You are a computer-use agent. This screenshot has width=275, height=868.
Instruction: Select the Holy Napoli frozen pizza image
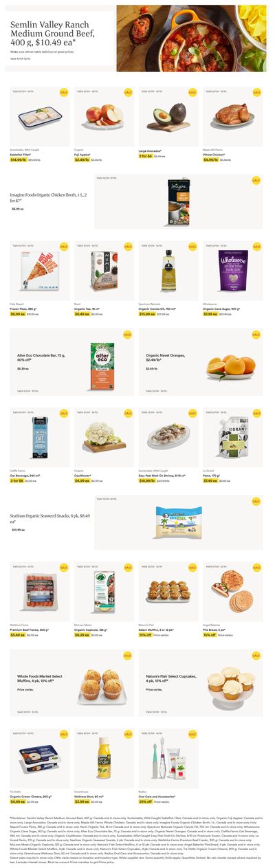[40, 270]
